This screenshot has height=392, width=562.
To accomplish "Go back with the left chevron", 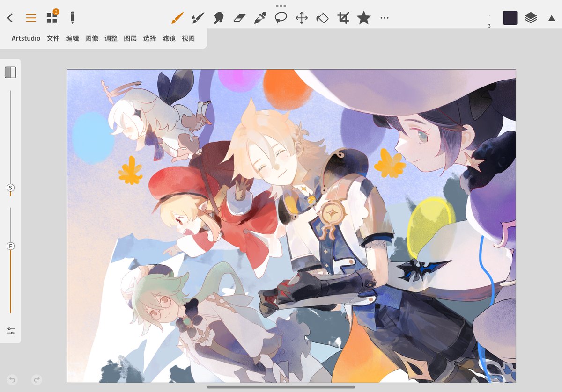I will [10, 18].
